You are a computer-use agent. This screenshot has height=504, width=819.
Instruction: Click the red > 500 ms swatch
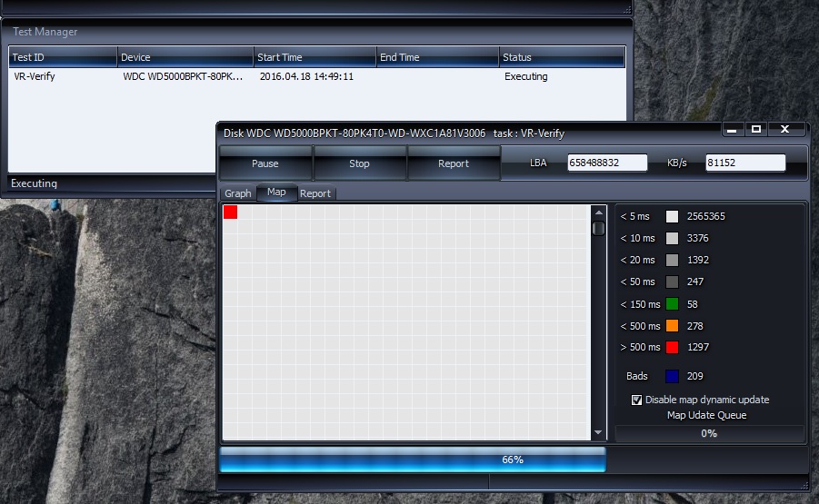coord(673,348)
